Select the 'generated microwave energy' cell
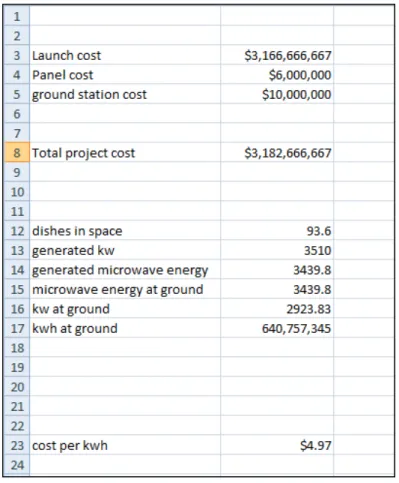 (125, 270)
